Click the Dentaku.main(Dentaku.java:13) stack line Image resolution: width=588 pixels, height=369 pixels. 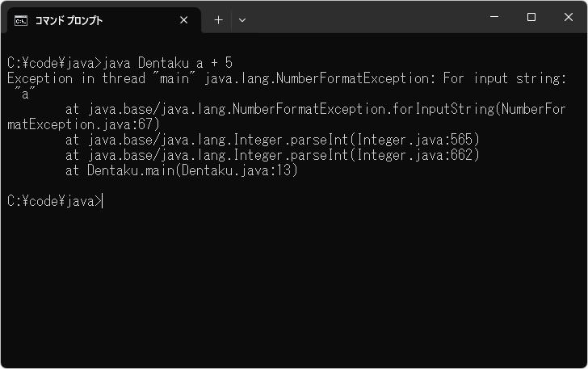coord(182,170)
